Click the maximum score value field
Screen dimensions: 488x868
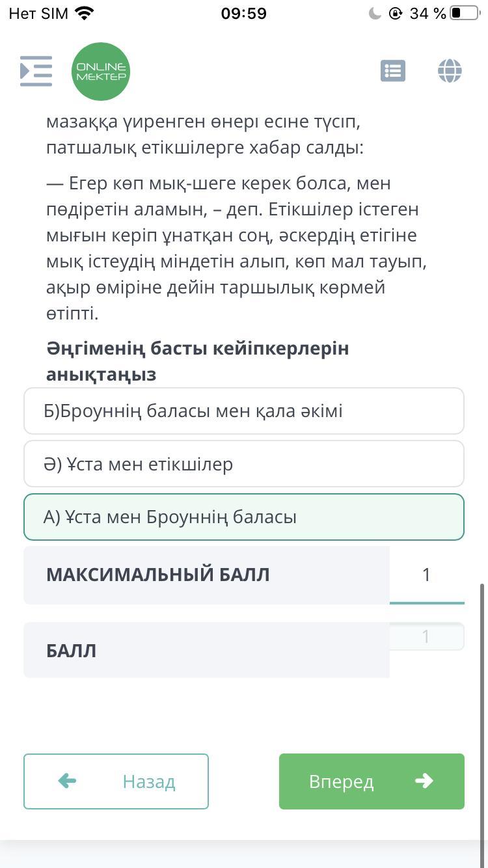[x=426, y=575]
